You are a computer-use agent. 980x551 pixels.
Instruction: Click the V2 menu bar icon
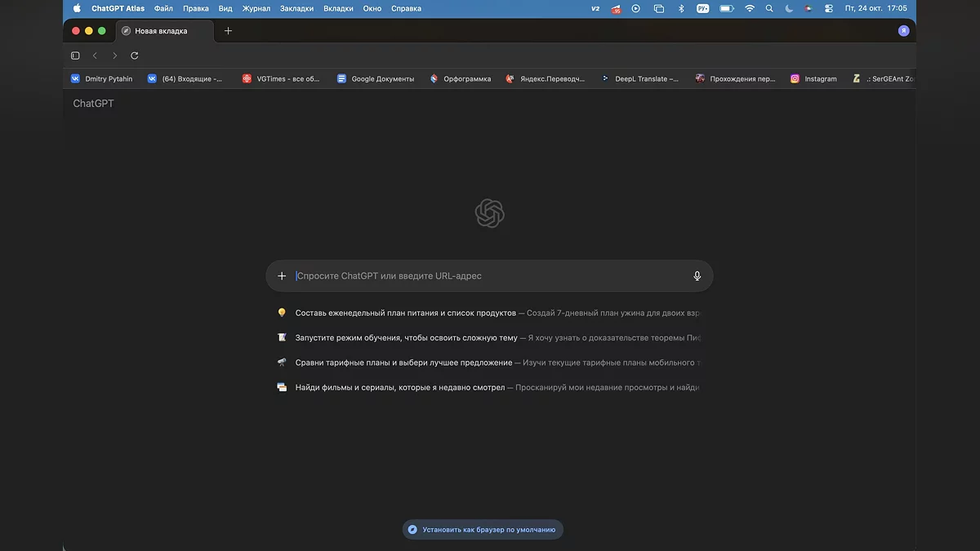595,8
